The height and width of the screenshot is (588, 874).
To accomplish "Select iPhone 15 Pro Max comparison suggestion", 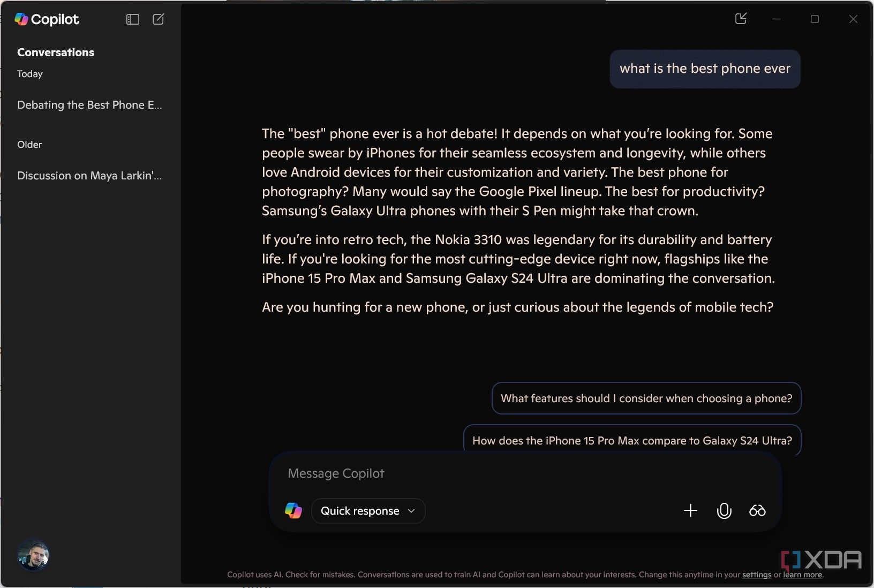I will 632,440.
